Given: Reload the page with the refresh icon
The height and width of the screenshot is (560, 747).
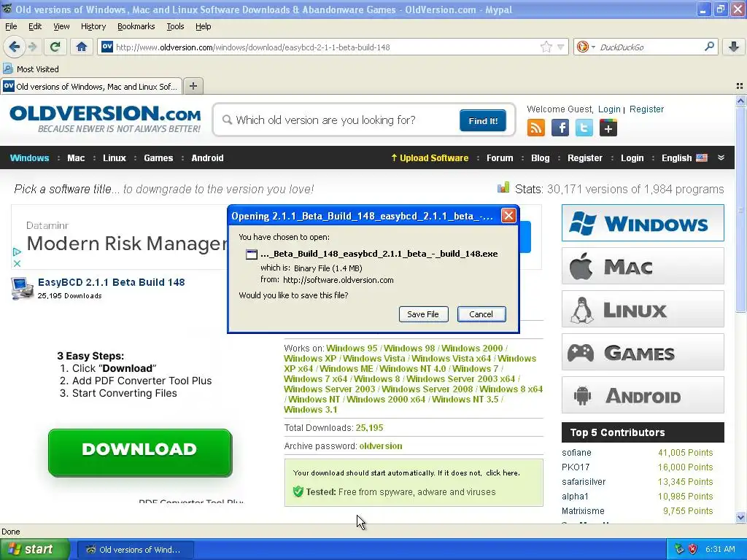Looking at the screenshot, I should (55, 47).
